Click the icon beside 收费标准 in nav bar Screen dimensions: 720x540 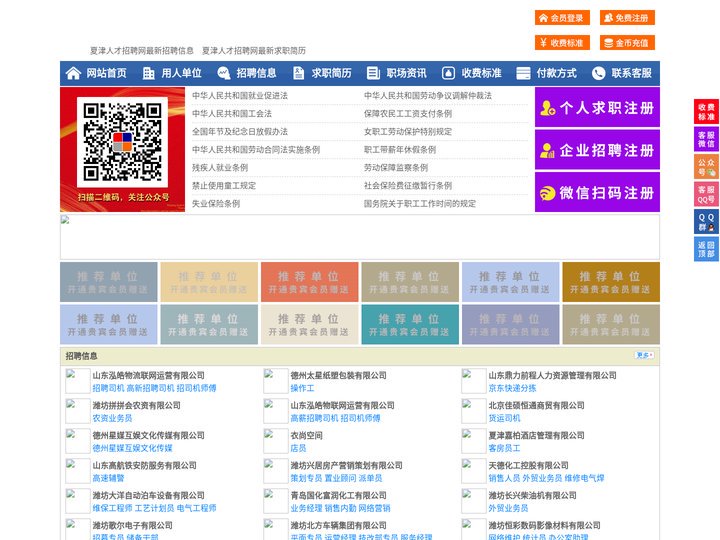448,73
